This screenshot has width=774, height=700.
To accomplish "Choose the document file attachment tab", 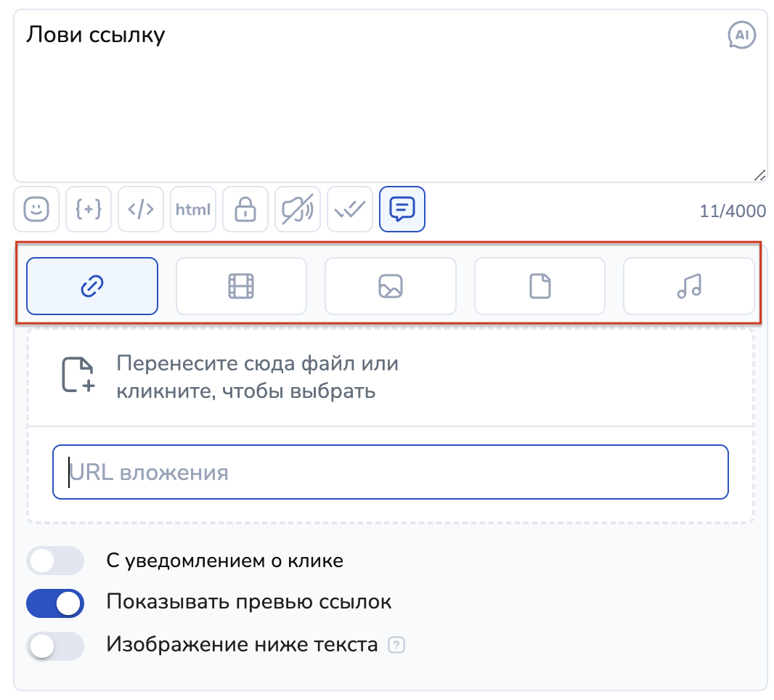I will (539, 286).
